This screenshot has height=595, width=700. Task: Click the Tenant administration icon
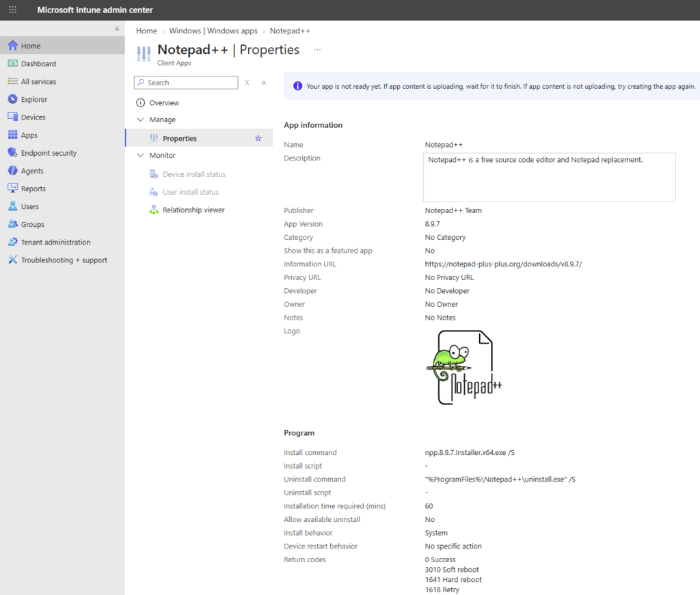[12, 242]
